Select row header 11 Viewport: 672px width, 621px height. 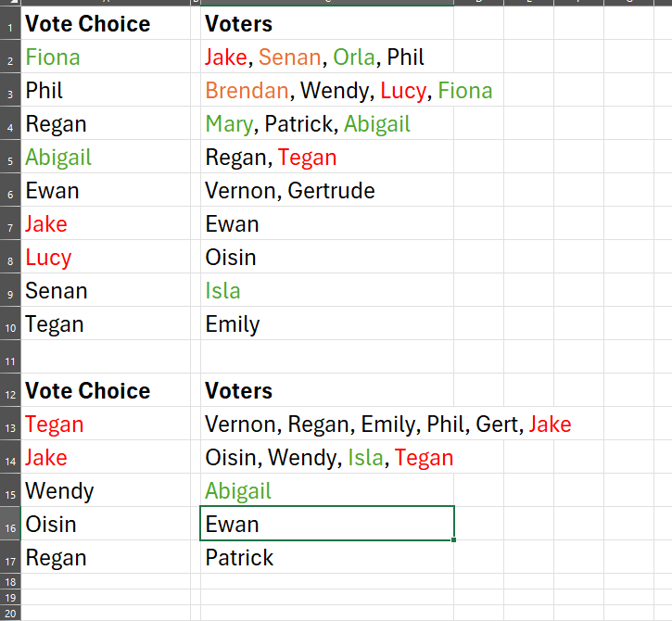(10, 357)
